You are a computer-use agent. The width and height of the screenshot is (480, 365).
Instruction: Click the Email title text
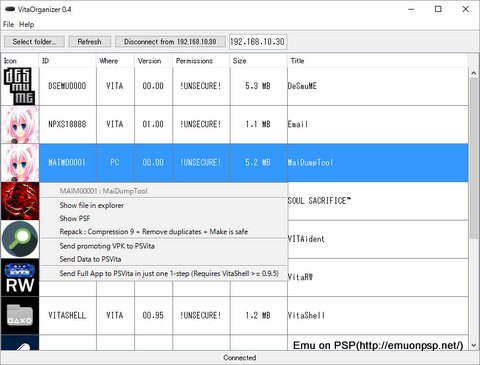tap(298, 124)
